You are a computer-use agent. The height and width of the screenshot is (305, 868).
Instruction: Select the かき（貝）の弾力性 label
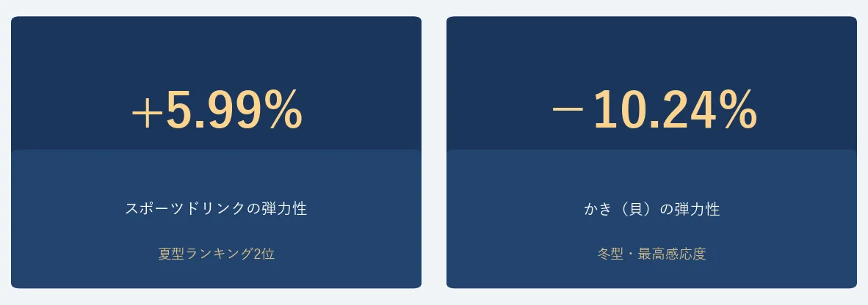click(x=651, y=209)
